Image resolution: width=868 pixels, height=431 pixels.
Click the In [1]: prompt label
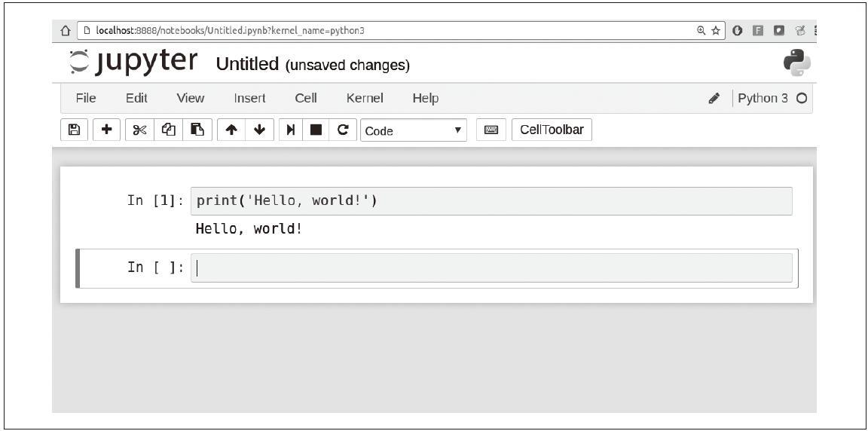point(155,200)
